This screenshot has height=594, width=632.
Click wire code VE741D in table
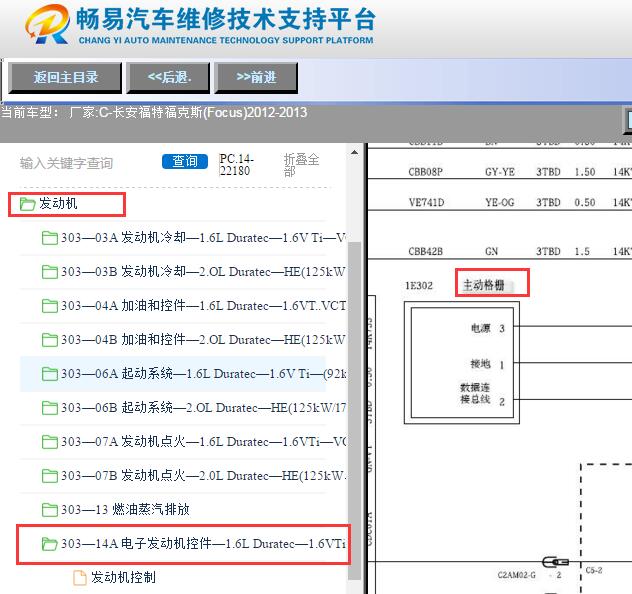click(x=426, y=202)
